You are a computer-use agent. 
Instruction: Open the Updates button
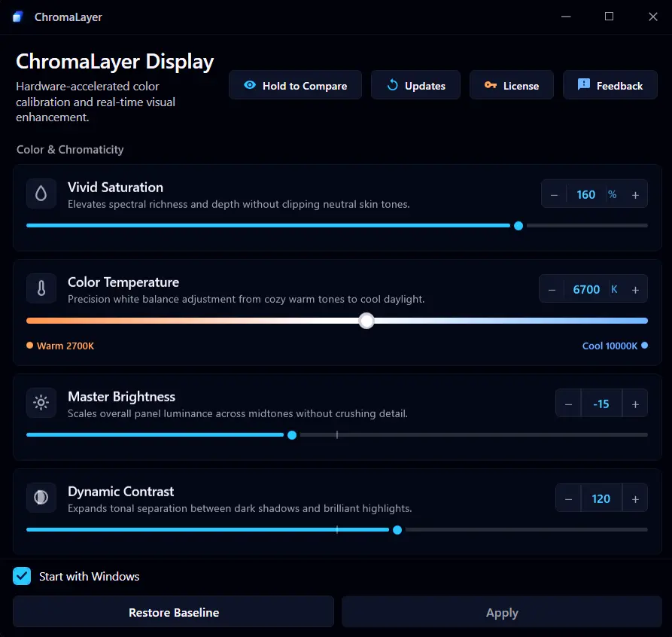click(415, 85)
